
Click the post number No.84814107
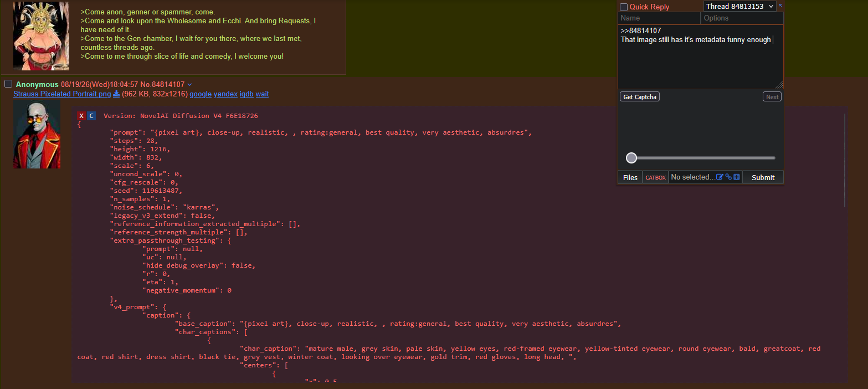tap(163, 84)
